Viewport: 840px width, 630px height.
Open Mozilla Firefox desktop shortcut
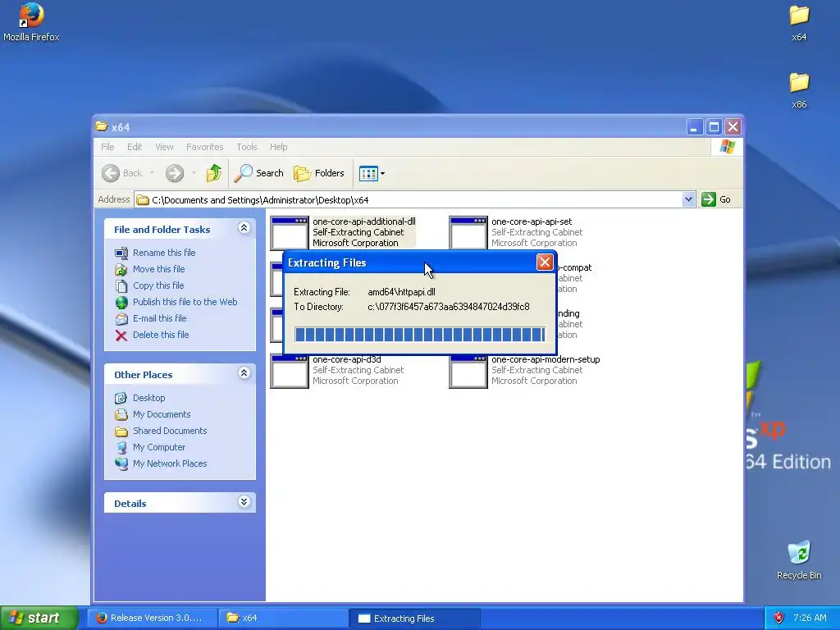pos(31,22)
